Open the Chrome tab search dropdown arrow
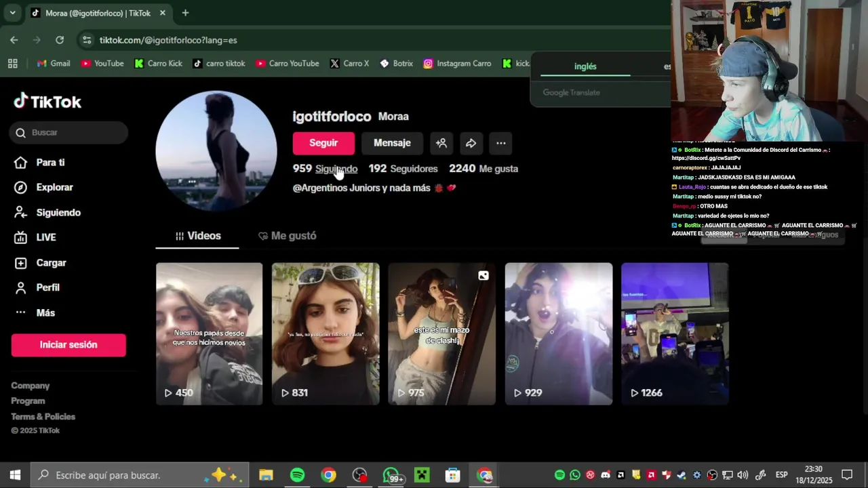Screen dimensions: 868x488 12,13
